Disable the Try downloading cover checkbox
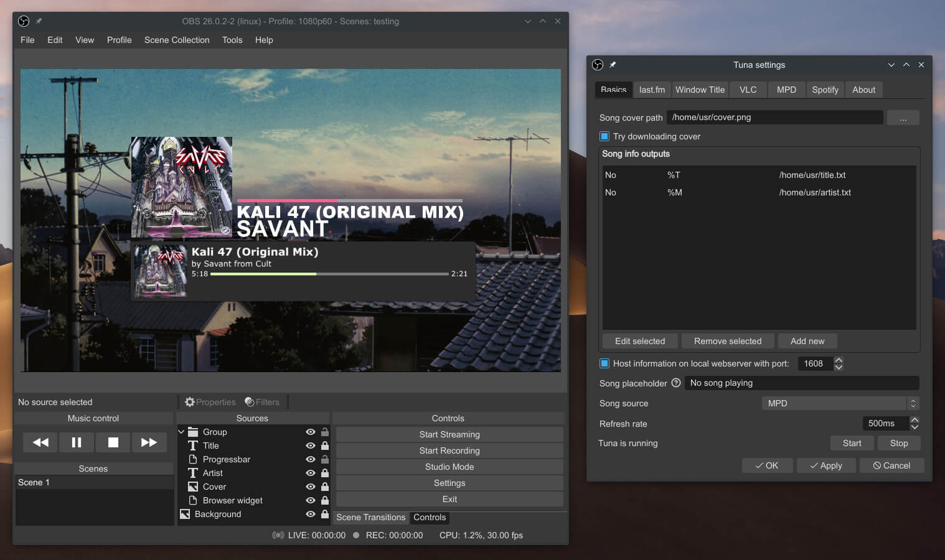The height and width of the screenshot is (560, 945). 604,136
